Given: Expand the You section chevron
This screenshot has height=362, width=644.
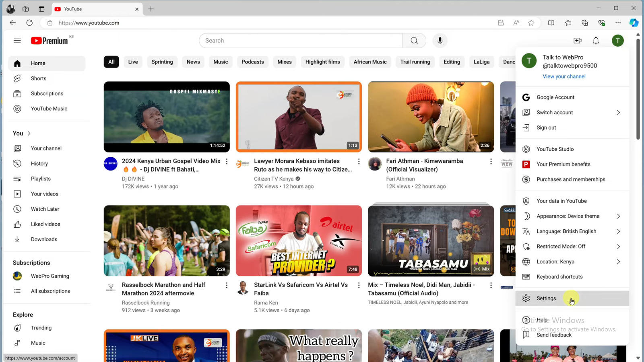Looking at the screenshot, I should [x=29, y=134].
